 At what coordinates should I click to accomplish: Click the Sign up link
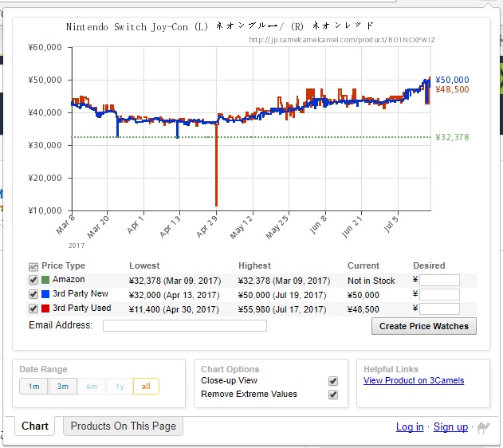tap(450, 427)
